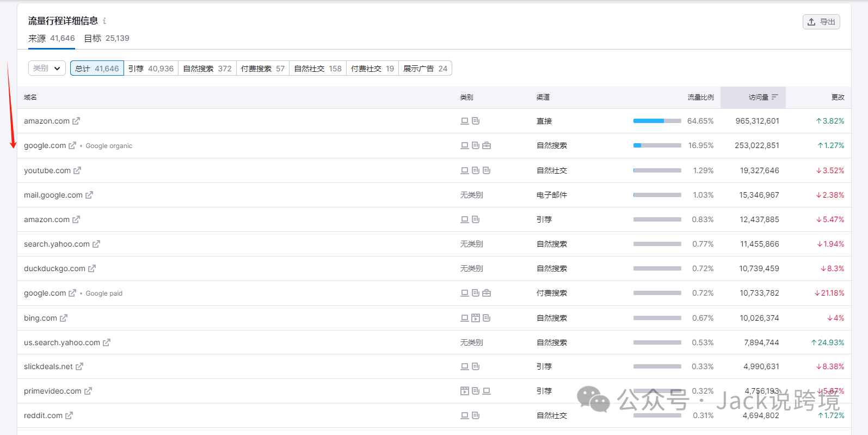Click the 24.93% change value
The width and height of the screenshot is (868, 435).
(x=828, y=342)
